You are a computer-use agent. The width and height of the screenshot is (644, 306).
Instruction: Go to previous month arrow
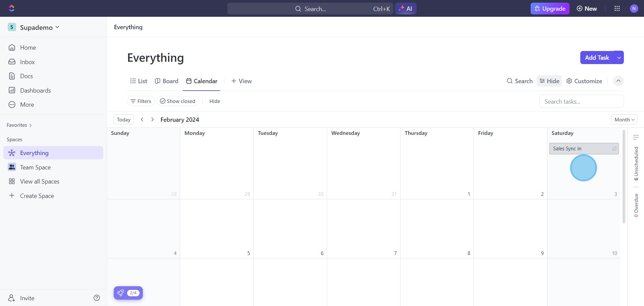(x=142, y=119)
